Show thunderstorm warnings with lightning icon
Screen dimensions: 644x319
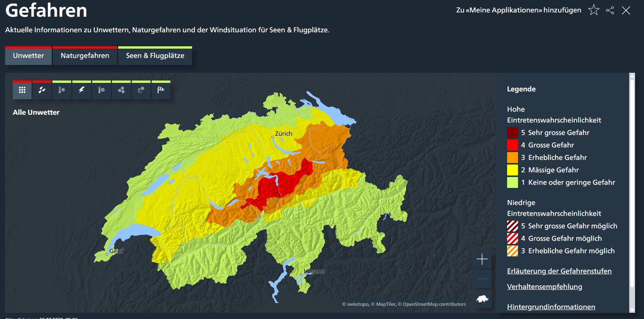tap(82, 90)
